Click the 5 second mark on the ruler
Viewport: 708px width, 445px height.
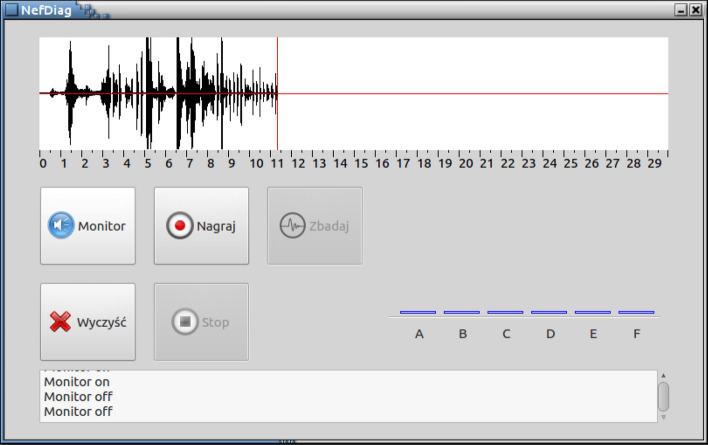pos(148,162)
